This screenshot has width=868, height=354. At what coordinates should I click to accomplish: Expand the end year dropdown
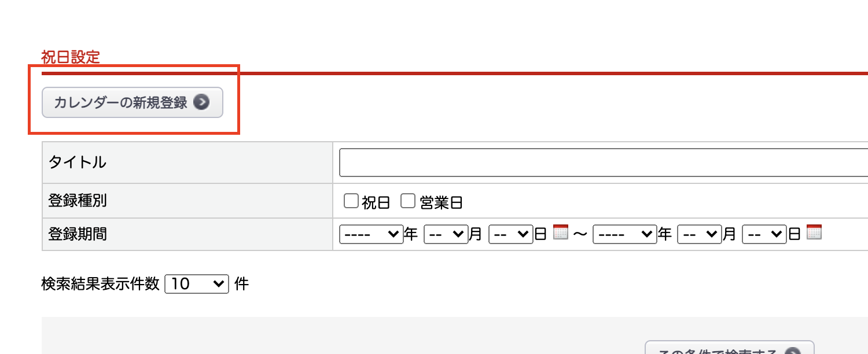click(624, 234)
